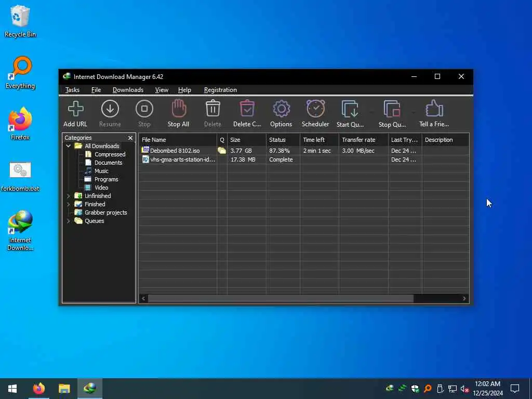Click Delete Completed toolbar icon
The image size is (532, 399).
(247, 114)
